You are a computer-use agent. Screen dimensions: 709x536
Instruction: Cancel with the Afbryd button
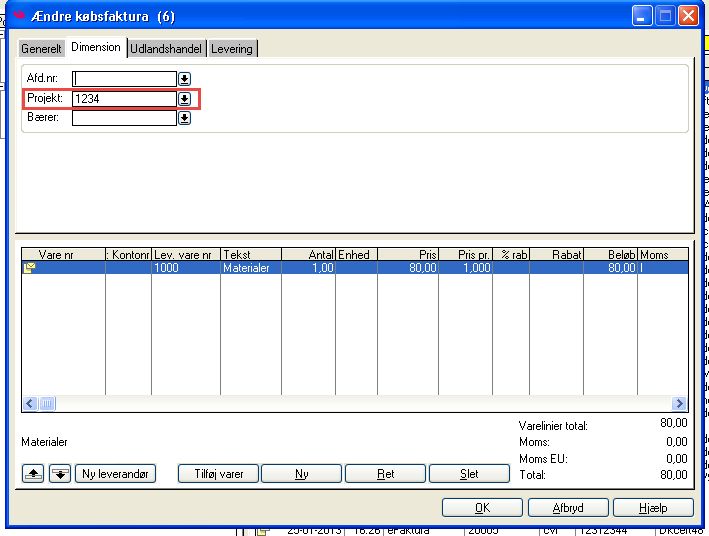(x=568, y=508)
